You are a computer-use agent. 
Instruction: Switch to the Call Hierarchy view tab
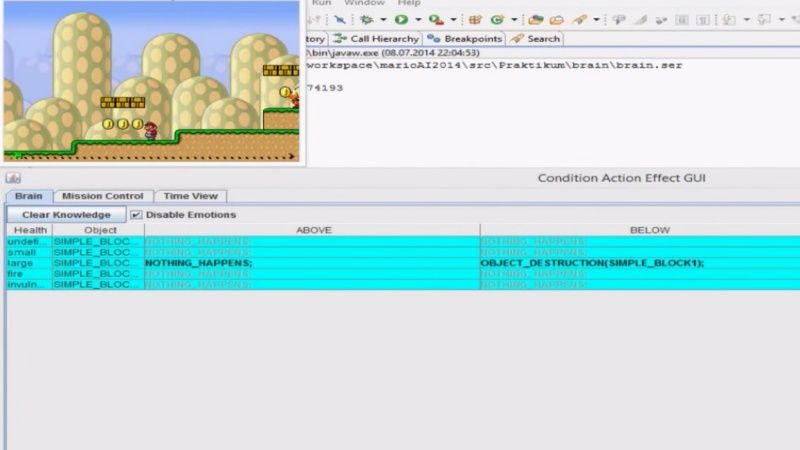point(377,39)
